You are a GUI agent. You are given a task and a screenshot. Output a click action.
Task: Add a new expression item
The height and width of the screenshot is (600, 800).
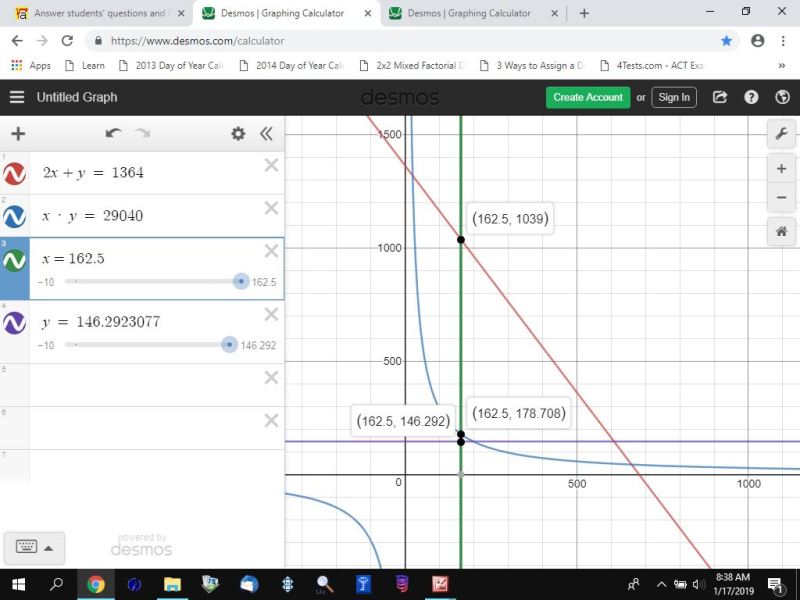(18, 134)
